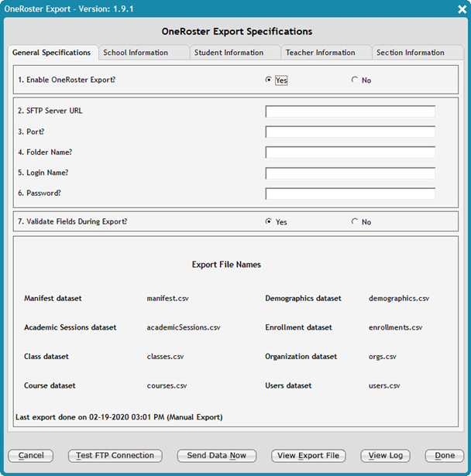Select No for Enable OneRoster Export
Screen dimensions: 471x476
coord(355,80)
